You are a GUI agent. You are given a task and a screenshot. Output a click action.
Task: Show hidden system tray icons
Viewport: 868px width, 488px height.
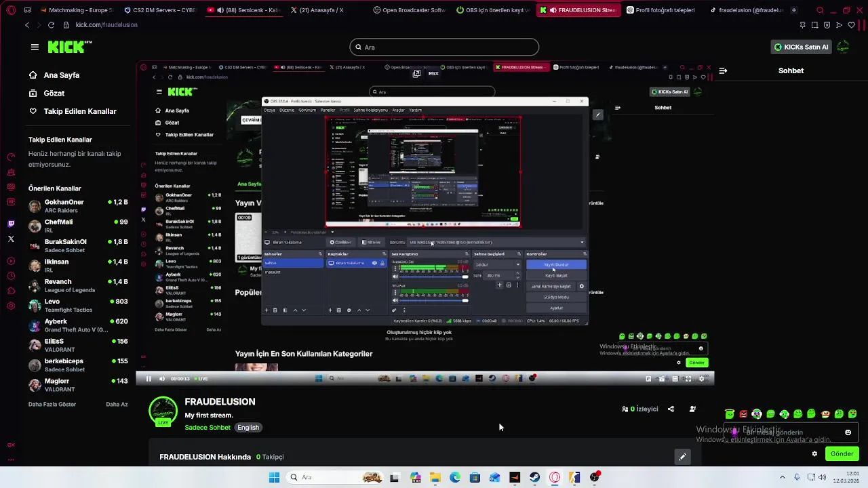pos(782,477)
